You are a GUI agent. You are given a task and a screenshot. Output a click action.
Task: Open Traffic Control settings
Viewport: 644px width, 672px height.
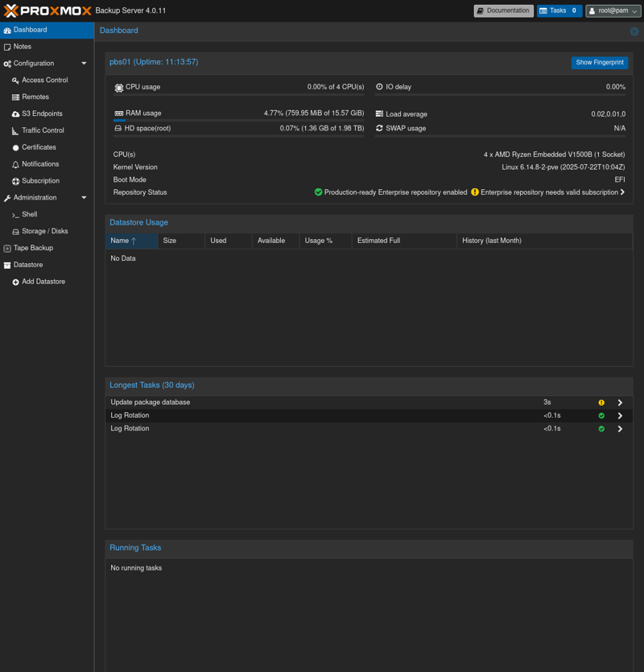click(43, 130)
